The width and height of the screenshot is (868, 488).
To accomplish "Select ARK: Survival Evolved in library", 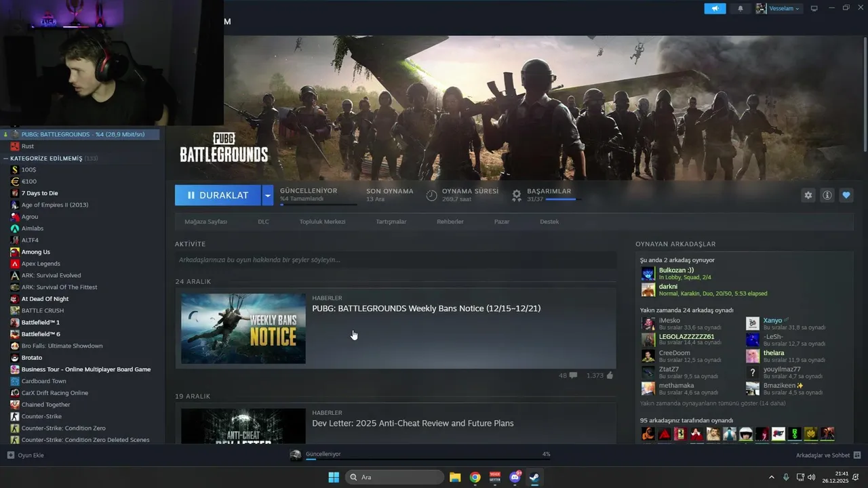I will tap(51, 275).
